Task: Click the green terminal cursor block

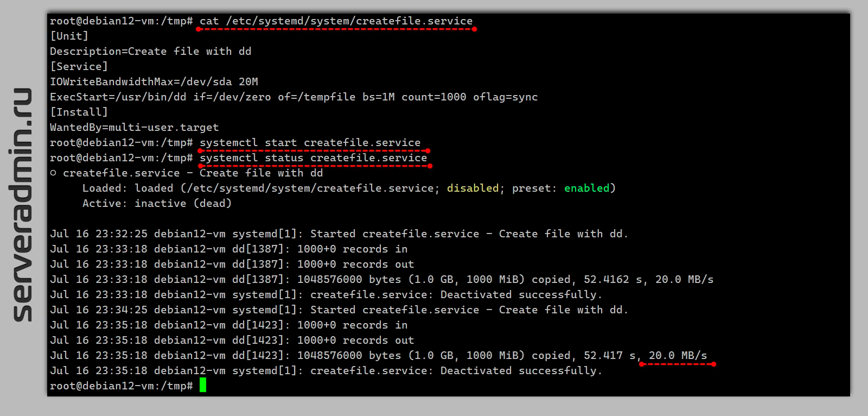Action: pyautogui.click(x=203, y=386)
